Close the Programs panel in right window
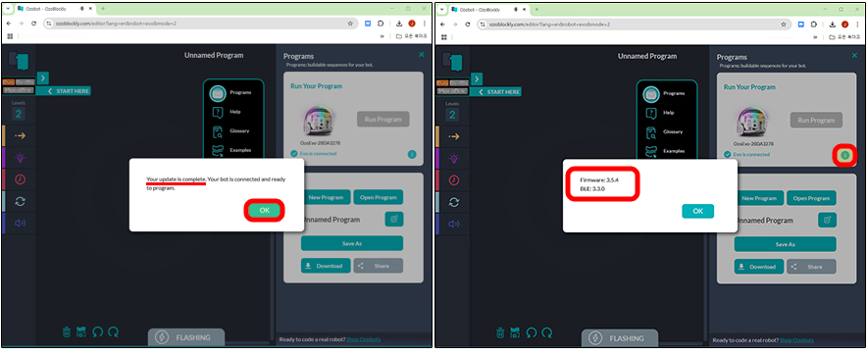Screen dimensions: 868x355 854,55
